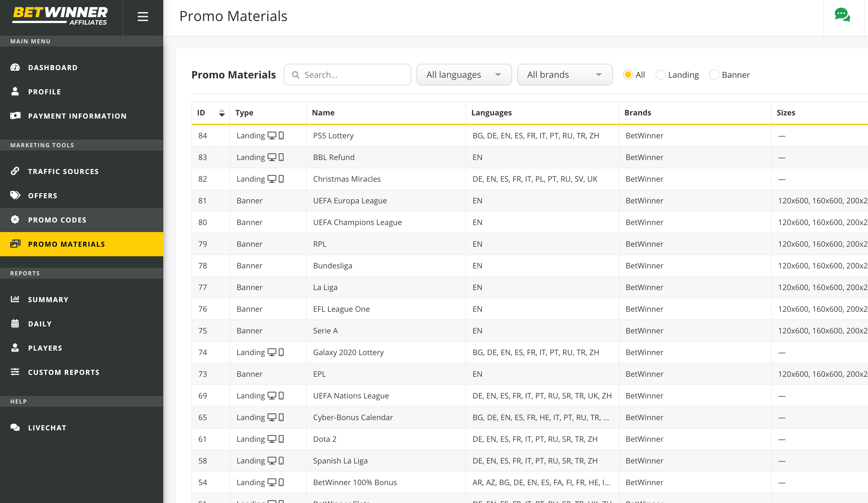Expand the All brands dropdown

[564, 75]
